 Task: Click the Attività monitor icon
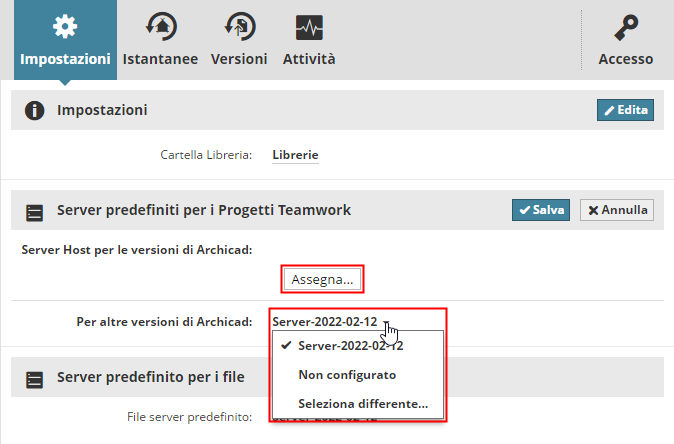[308, 26]
